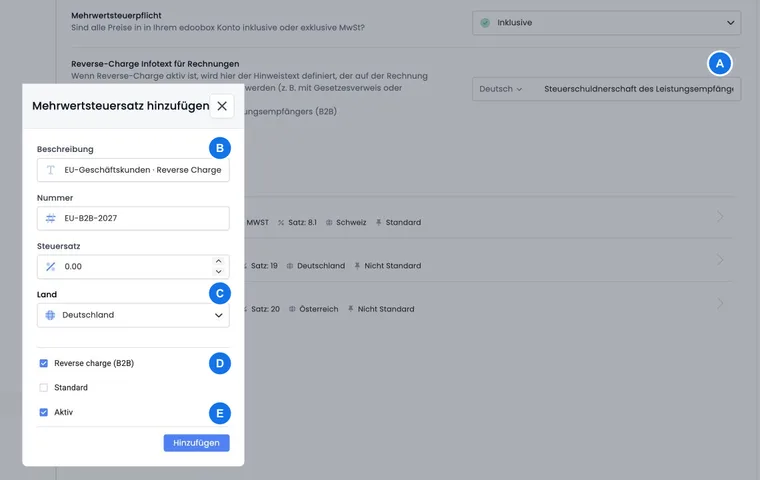Check the Standard checkbox
This screenshot has height=480, width=760.
pos(44,387)
